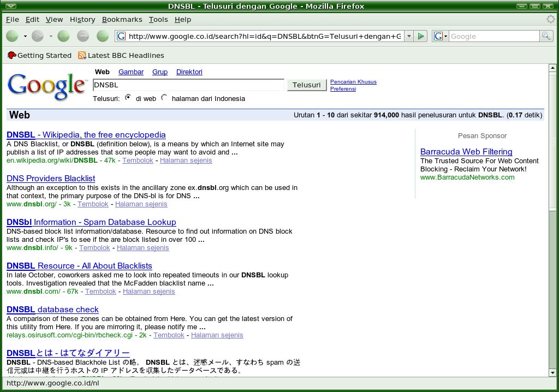Viewport: 559px width, 392px height.
Task: Open the Forward history dropdown arrow
Action: 51,36
